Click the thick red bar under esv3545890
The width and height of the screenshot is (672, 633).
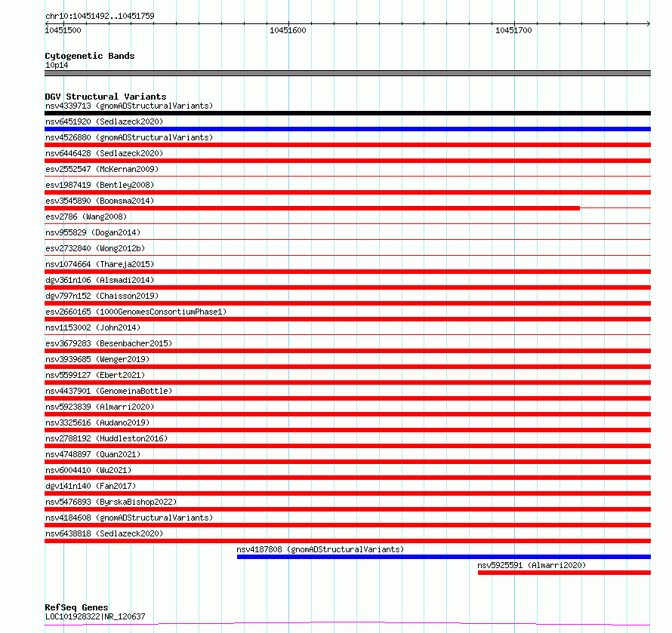(312, 208)
